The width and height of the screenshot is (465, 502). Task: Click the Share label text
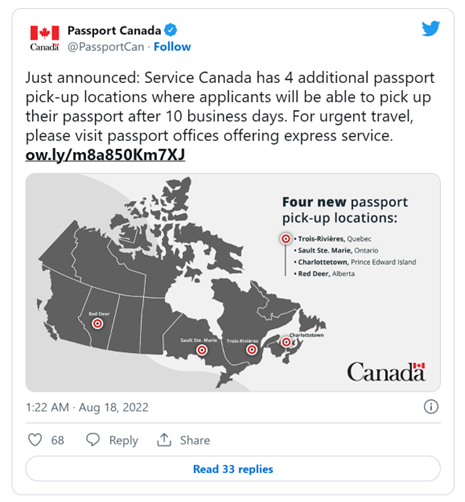195,440
